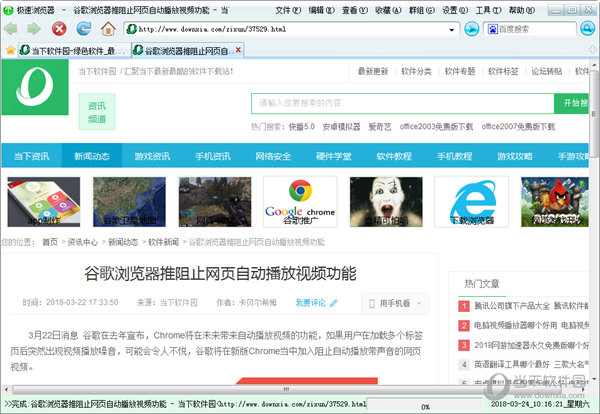Click 软件新闻 in the breadcrumb

pos(163,242)
